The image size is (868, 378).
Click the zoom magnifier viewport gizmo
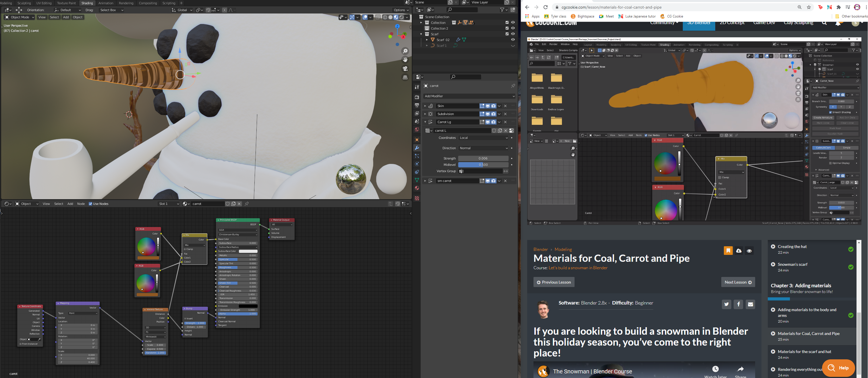405,51
